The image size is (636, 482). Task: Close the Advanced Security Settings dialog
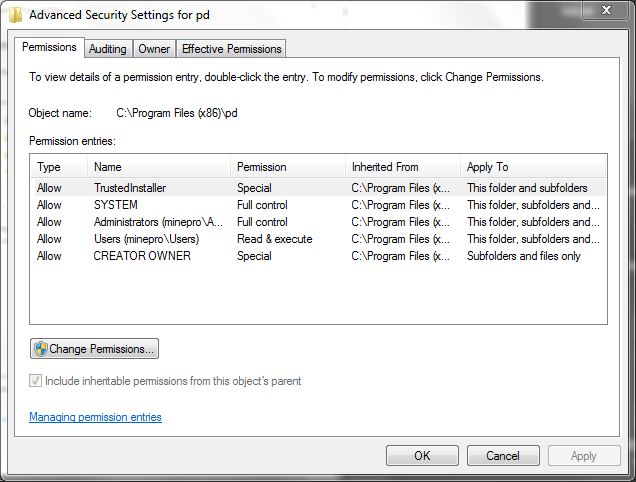pyautogui.click(x=608, y=12)
